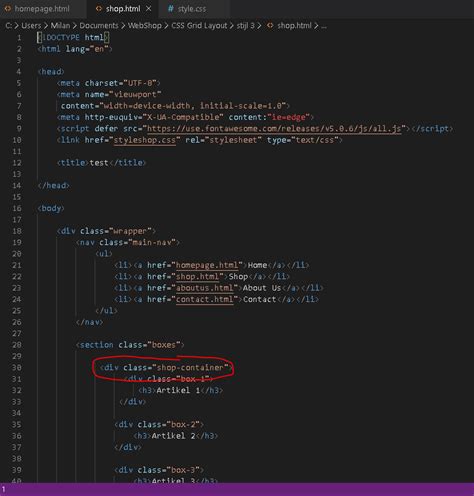Open the style.css tab
This screenshot has width=474, height=496.
tap(192, 9)
